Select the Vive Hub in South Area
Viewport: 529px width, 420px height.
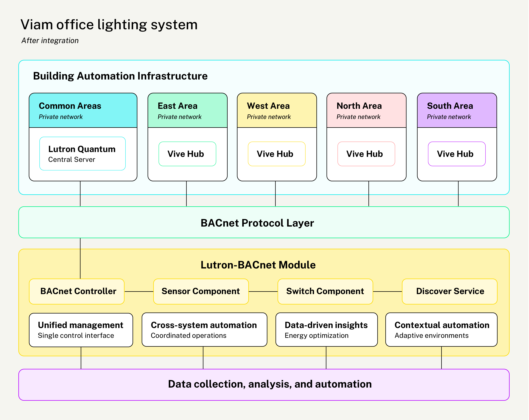pos(457,154)
